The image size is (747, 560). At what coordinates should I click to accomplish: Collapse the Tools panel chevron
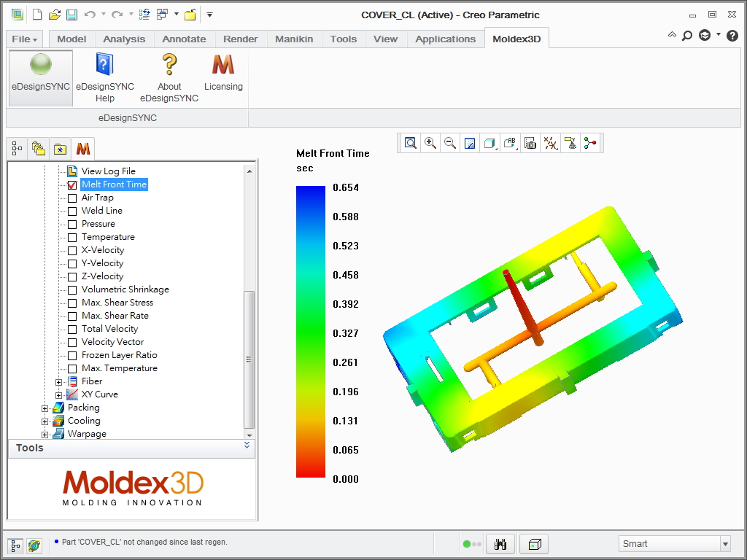[x=247, y=445]
